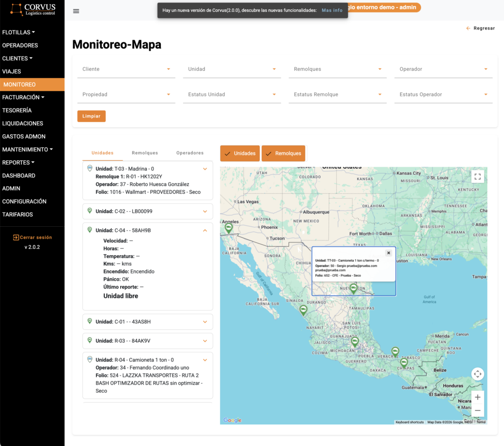This screenshot has width=504, height=446.
Task: Expand the unit R-03 card
Action: pos(205,341)
